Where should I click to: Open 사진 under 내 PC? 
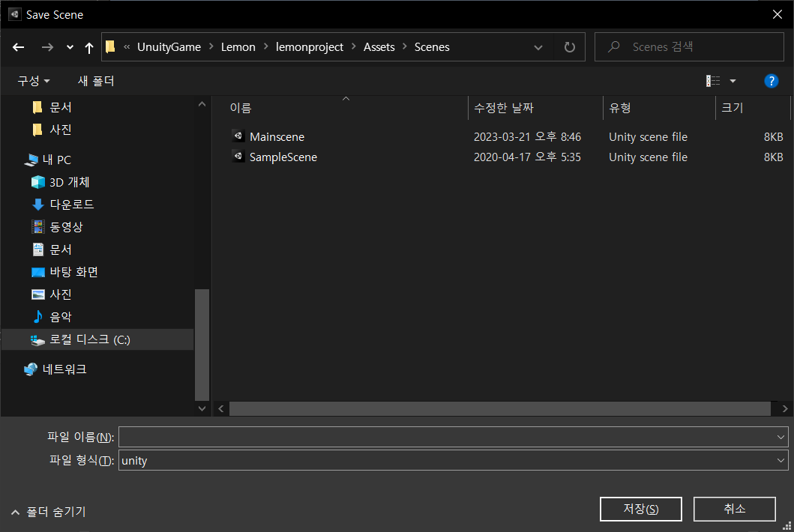(x=60, y=294)
